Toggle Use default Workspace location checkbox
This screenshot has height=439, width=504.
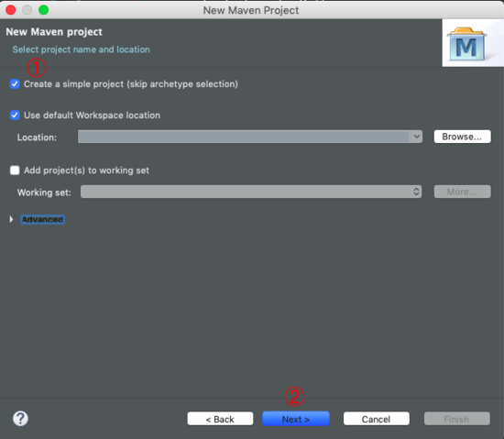[x=15, y=115]
